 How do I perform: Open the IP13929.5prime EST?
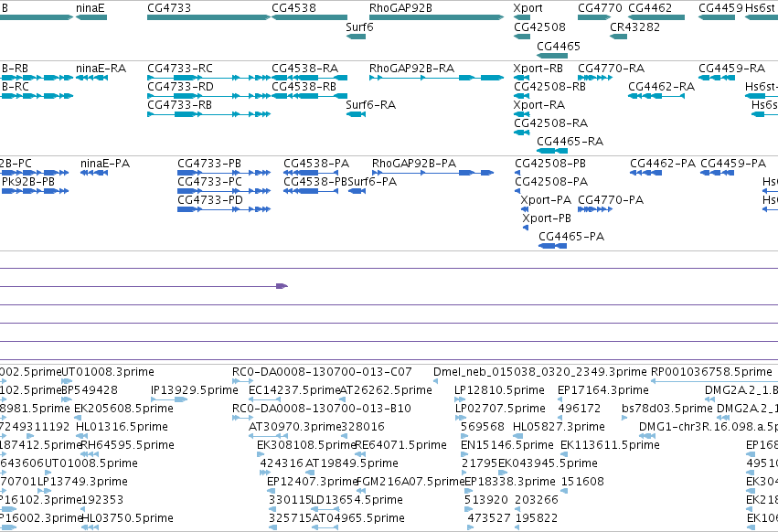point(169,399)
